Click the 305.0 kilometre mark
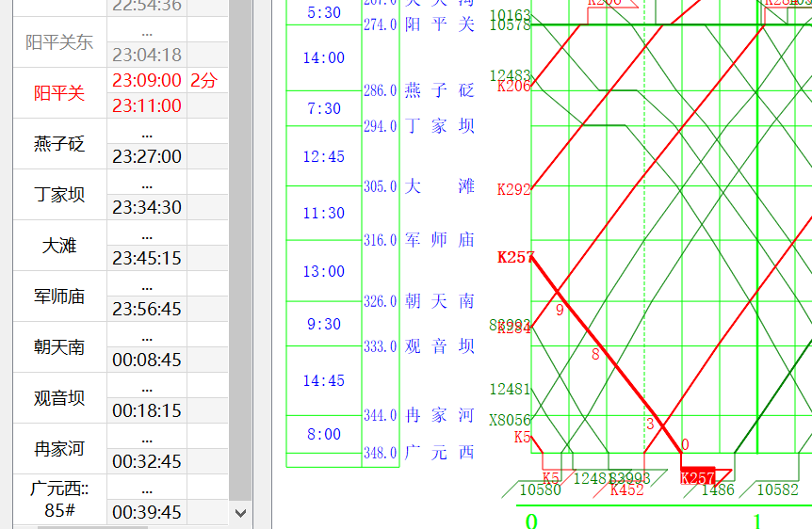The height and width of the screenshot is (529, 812). click(x=381, y=186)
